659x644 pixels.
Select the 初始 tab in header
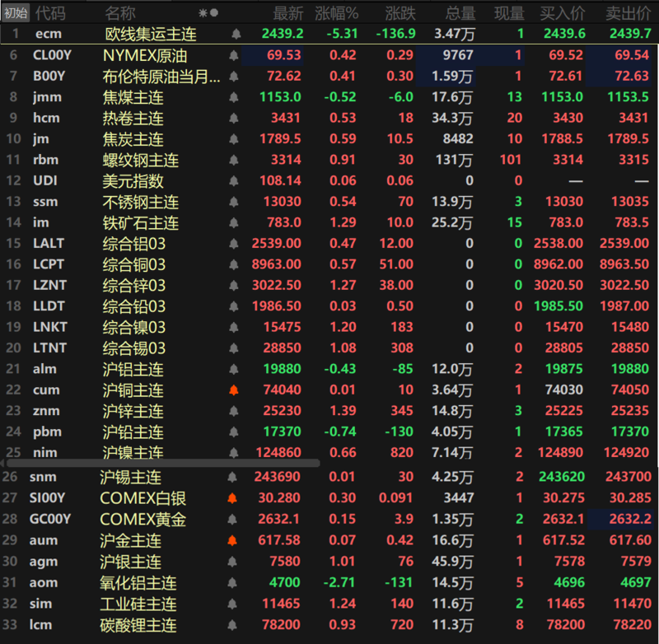[16, 13]
